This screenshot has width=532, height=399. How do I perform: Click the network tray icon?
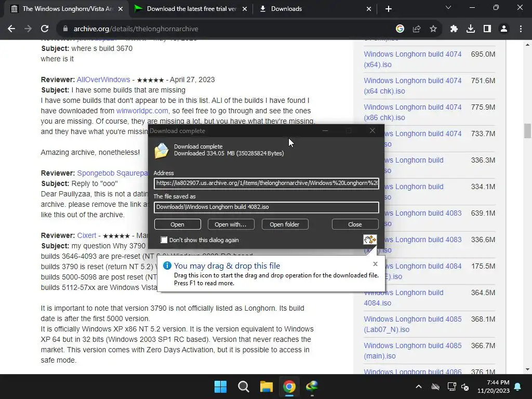point(451,387)
